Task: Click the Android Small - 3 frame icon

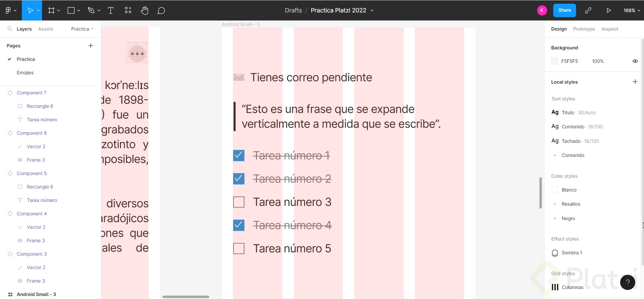Action: pyautogui.click(x=10, y=294)
